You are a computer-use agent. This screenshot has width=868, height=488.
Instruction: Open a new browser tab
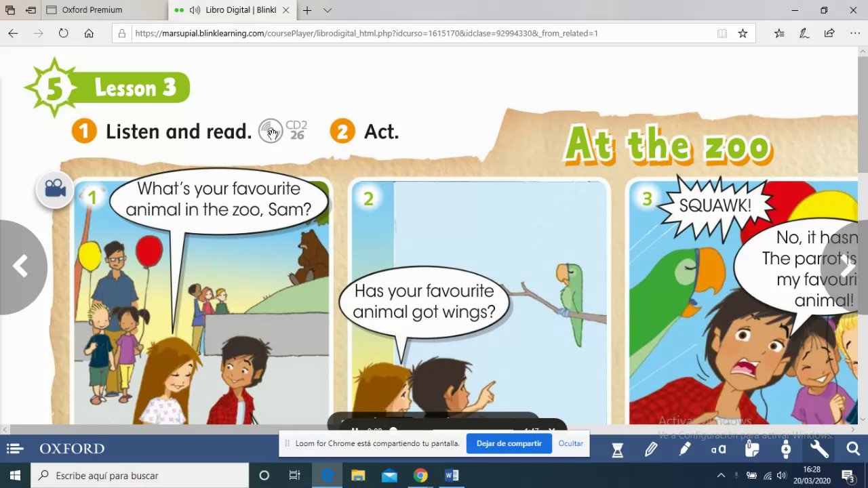coord(307,10)
